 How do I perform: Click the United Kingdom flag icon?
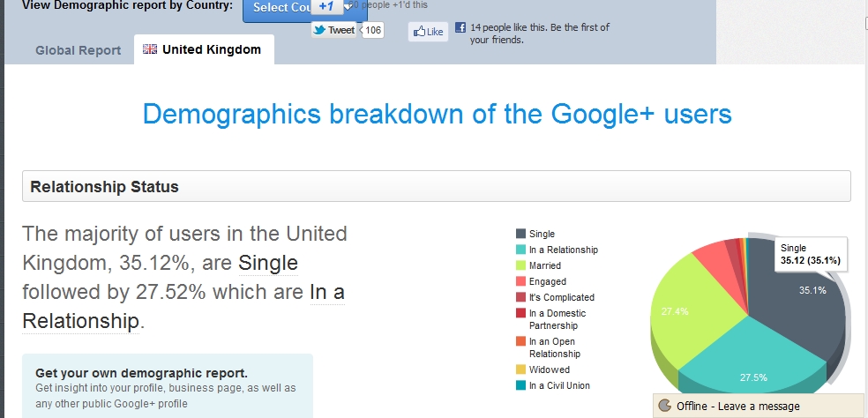(x=150, y=49)
